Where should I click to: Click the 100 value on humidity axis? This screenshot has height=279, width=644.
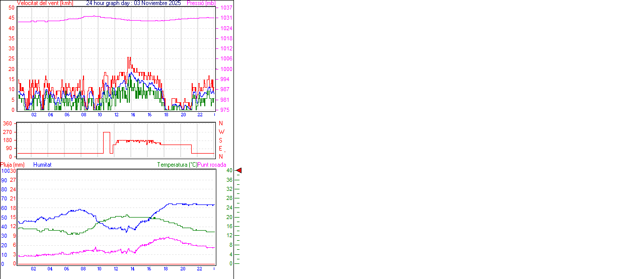(x=4, y=171)
